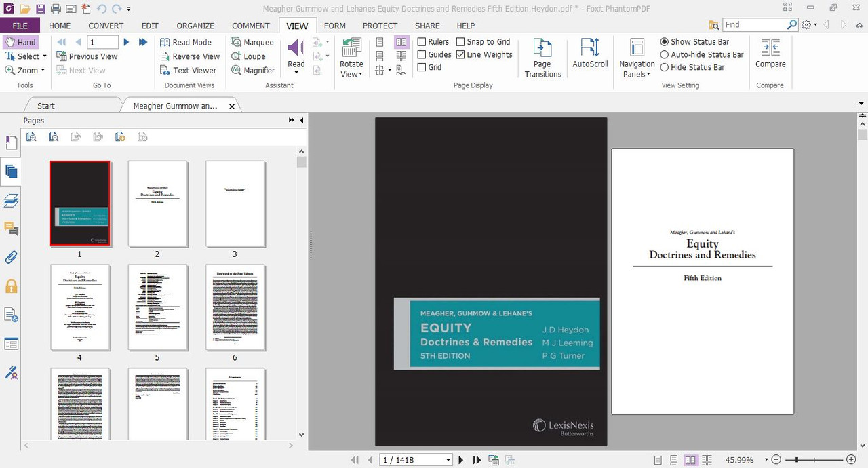Select the Marquee zoom tool

pyautogui.click(x=252, y=42)
